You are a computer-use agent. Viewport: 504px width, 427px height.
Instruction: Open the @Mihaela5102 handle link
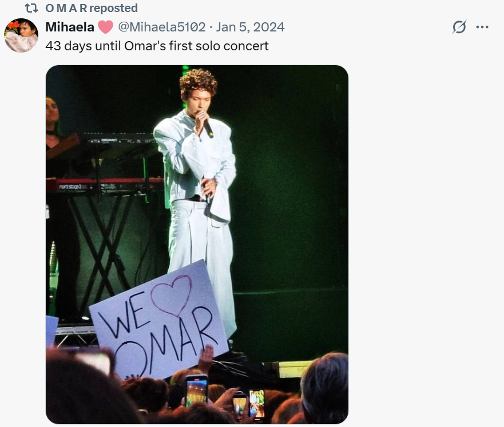click(x=161, y=27)
